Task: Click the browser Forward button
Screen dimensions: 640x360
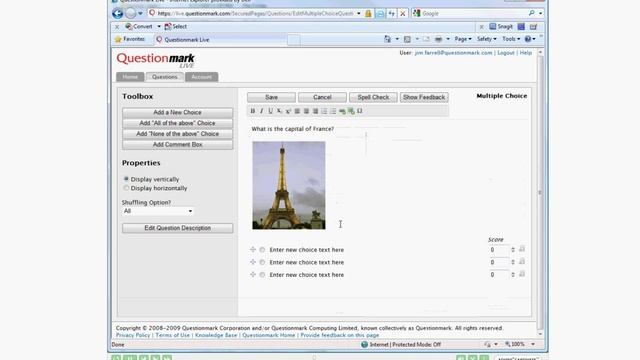Action: 130,13
